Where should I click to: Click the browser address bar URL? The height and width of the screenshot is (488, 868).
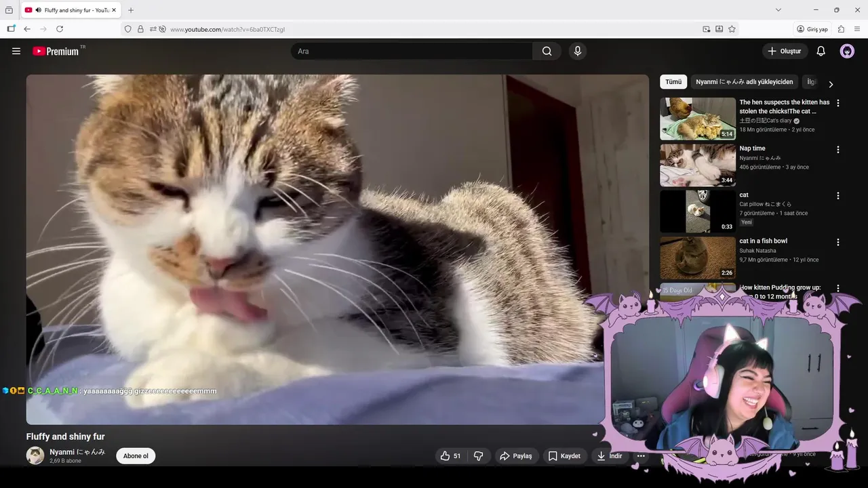click(x=227, y=29)
